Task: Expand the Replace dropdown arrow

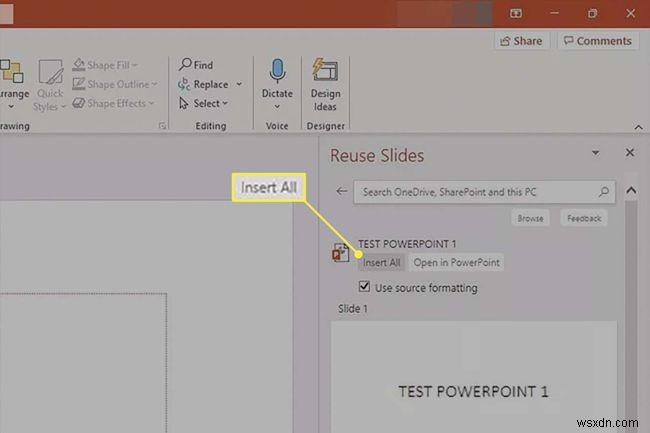Action: [239, 84]
